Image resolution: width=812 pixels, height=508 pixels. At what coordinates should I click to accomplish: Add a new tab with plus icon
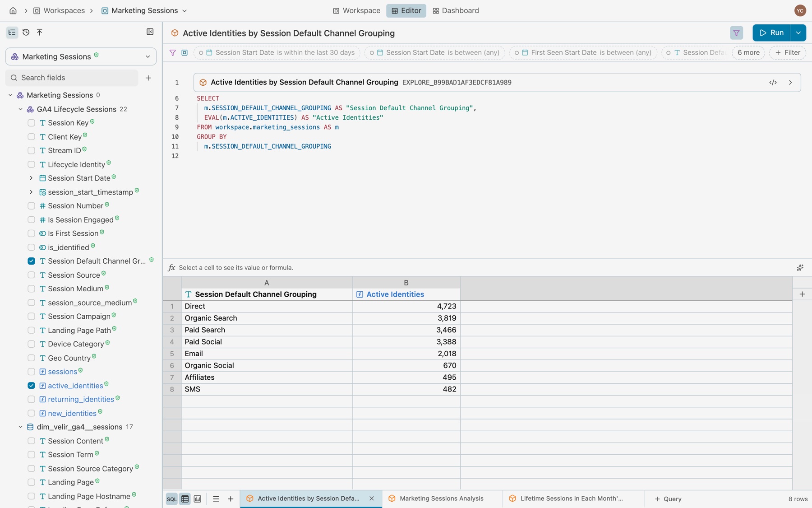point(231,499)
